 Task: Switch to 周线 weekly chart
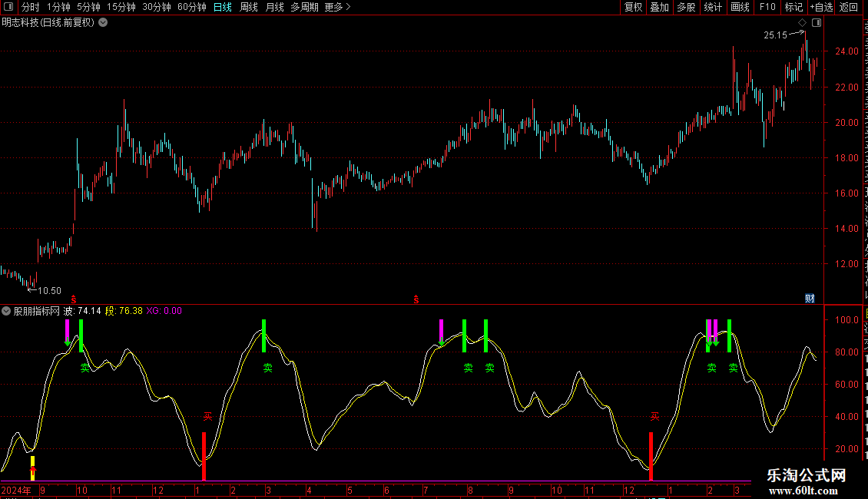click(x=249, y=7)
